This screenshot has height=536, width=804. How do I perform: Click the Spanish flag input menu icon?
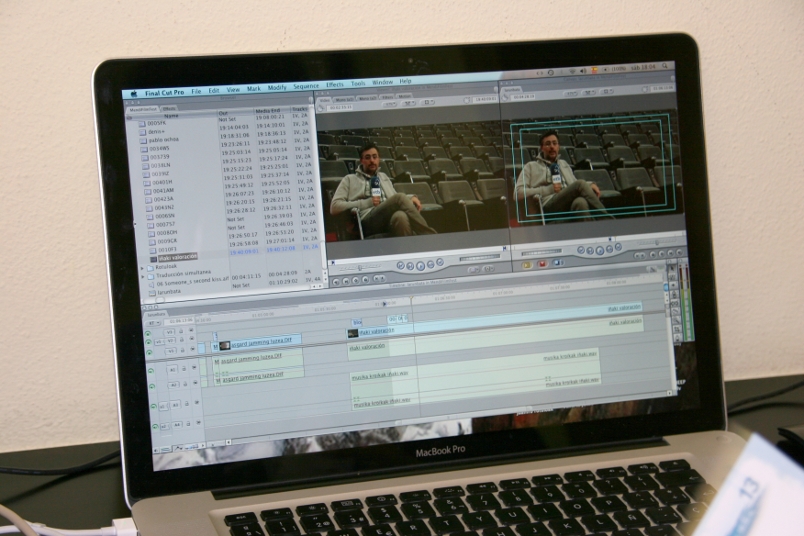[594, 70]
